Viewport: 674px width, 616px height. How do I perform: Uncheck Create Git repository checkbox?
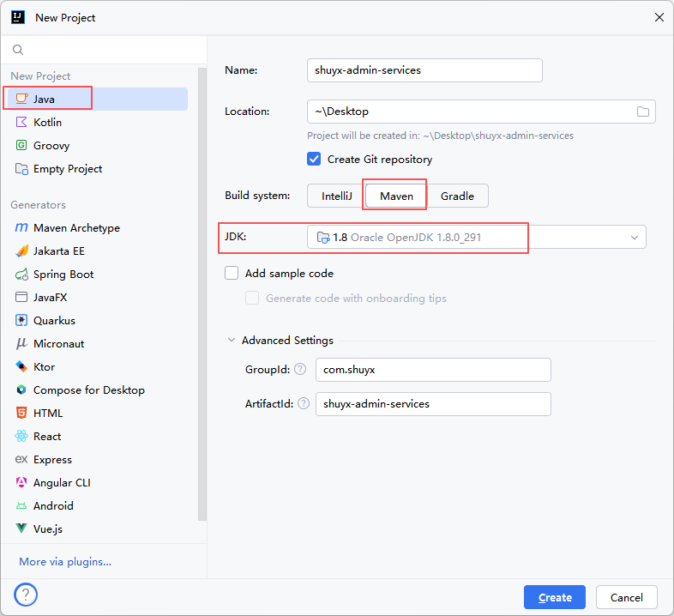[314, 159]
